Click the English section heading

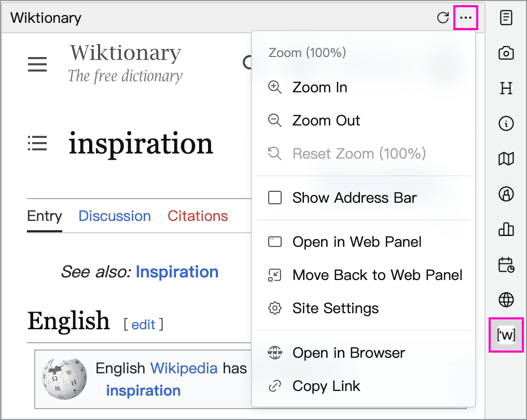(x=68, y=321)
